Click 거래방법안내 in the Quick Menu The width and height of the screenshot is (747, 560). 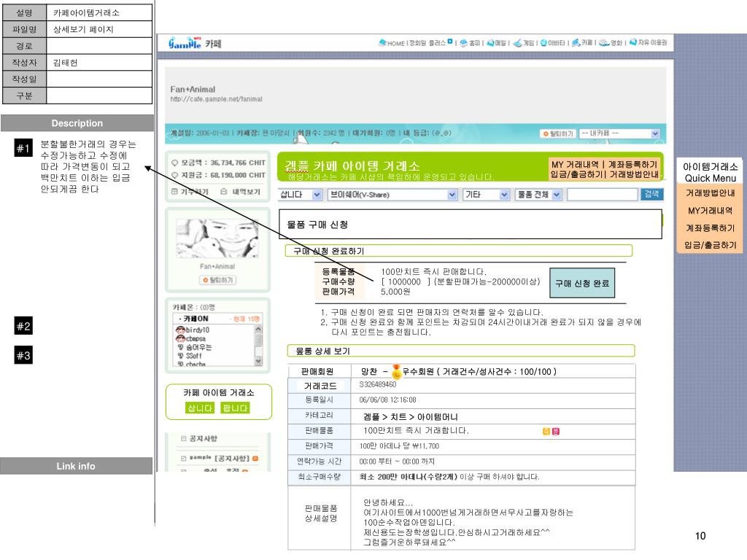pos(710,192)
